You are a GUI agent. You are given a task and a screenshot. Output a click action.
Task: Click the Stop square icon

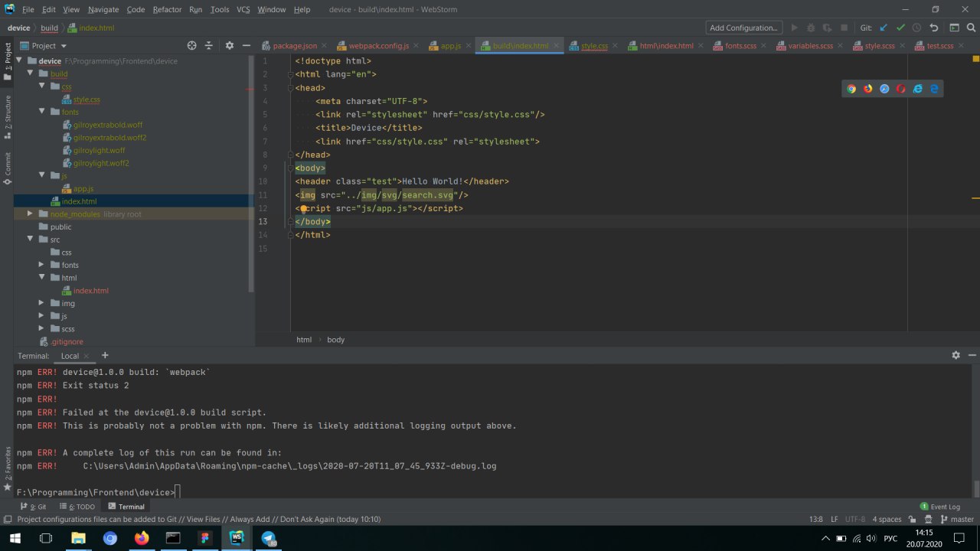pyautogui.click(x=844, y=28)
